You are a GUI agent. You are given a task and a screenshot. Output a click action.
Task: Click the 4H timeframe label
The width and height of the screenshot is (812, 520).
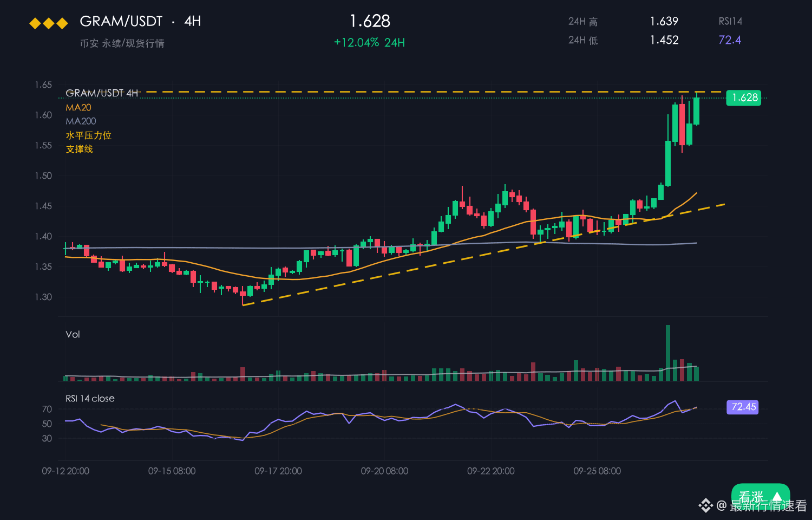click(193, 21)
